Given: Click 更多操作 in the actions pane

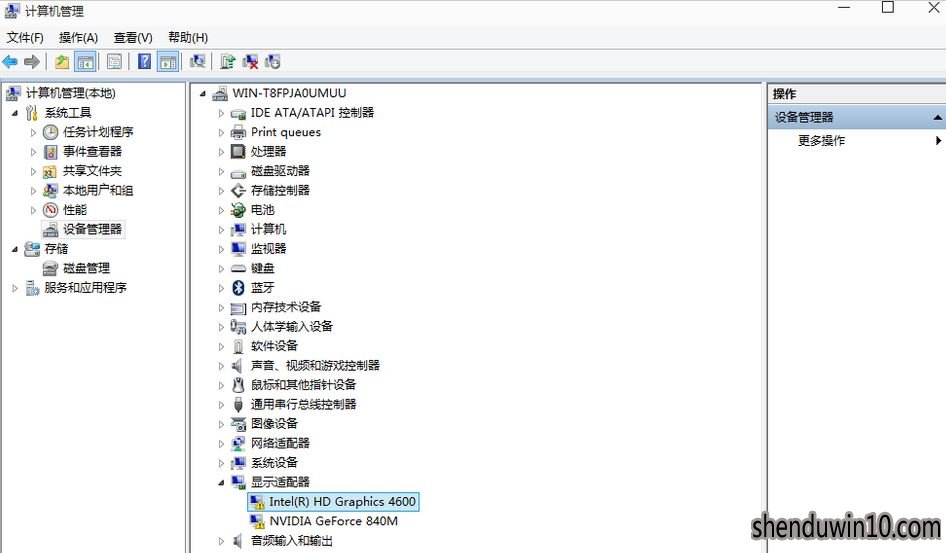Looking at the screenshot, I should [x=821, y=141].
